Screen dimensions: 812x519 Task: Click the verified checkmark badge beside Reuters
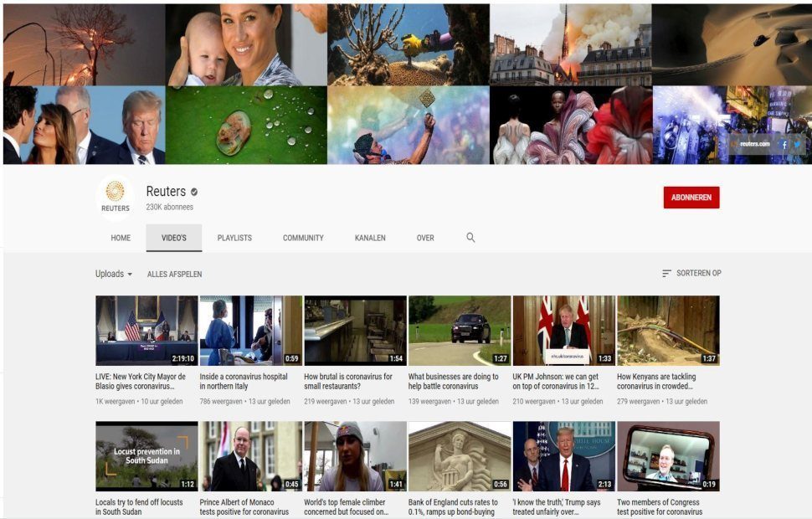pos(194,193)
